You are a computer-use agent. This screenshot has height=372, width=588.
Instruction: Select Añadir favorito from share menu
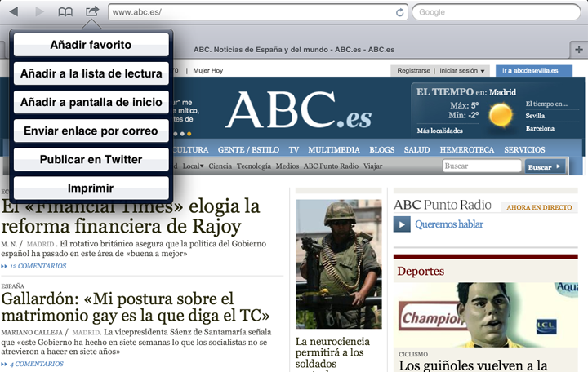click(x=91, y=45)
